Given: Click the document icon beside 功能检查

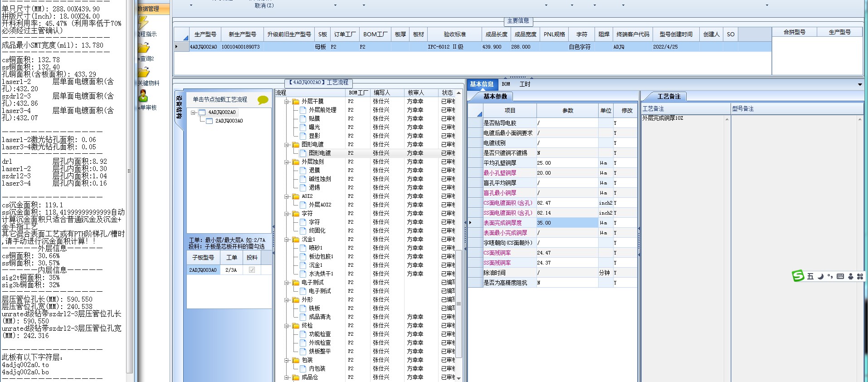Looking at the screenshot, I should tap(303, 334).
